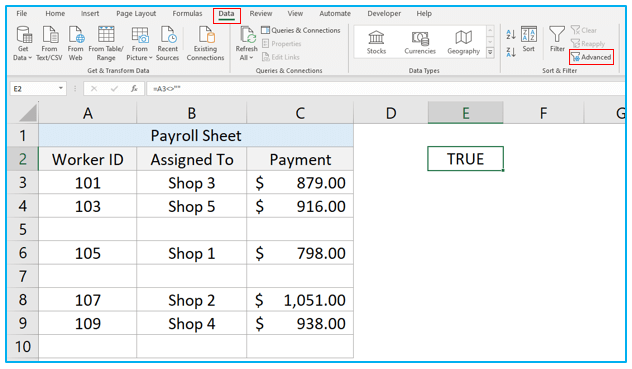Open Advanced filter dialog
632x369 pixels.
pos(591,57)
